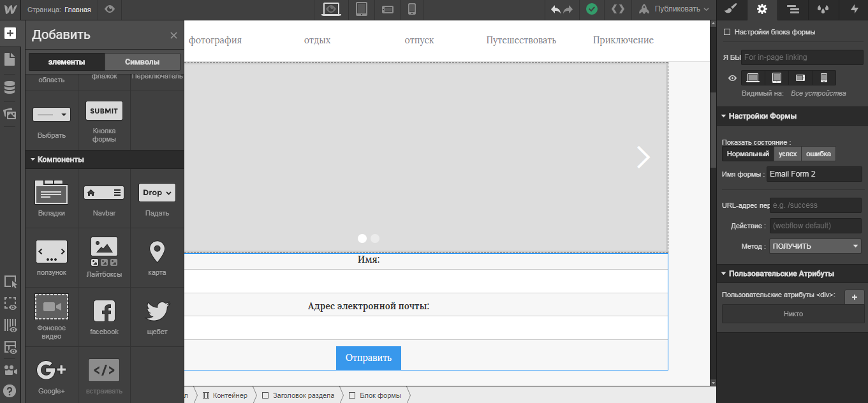This screenshot has height=403, width=868.
Task: Add a Фоновое видео component
Action: tap(52, 317)
